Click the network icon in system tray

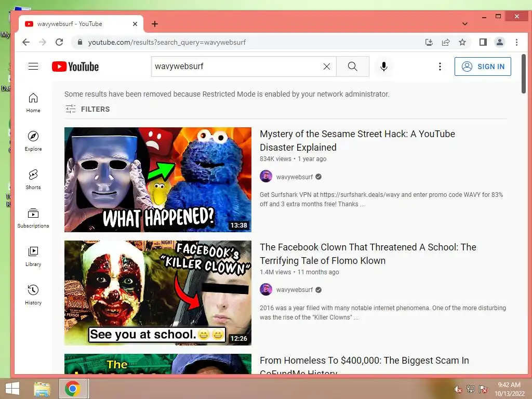tap(471, 389)
